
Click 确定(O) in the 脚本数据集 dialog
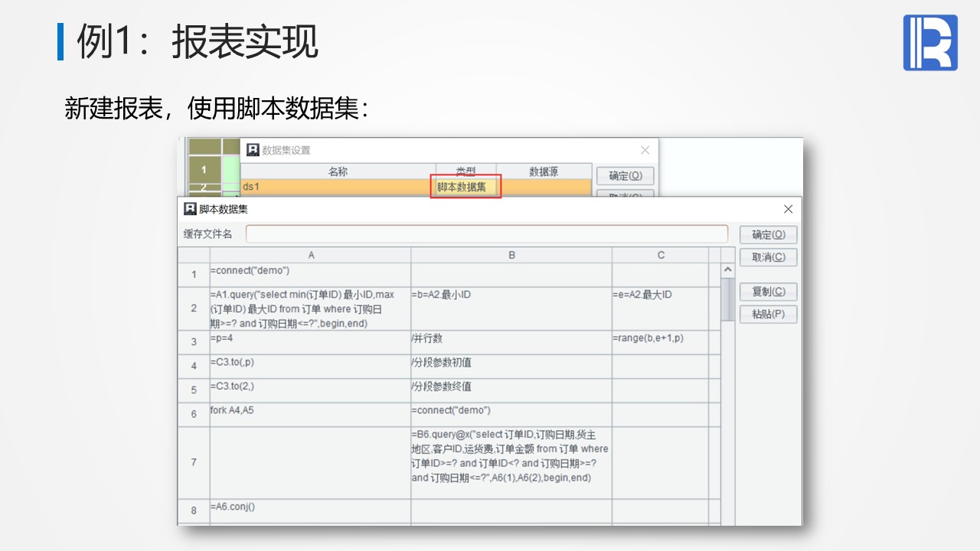768,234
